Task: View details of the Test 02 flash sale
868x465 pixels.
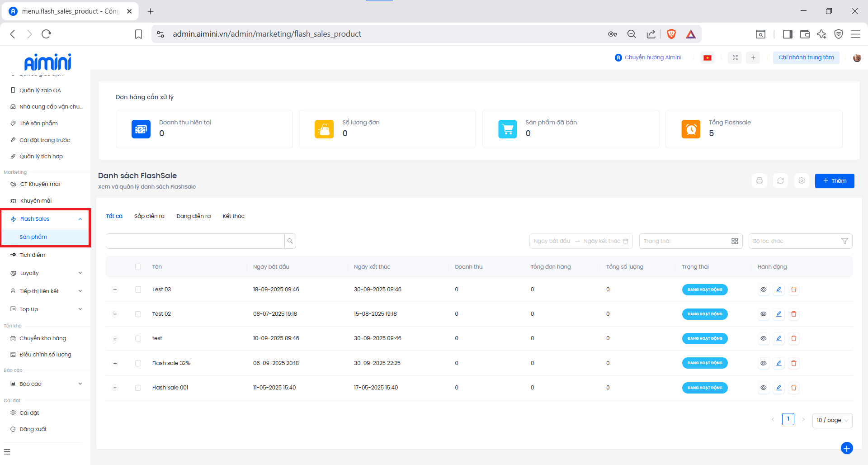Action: (763, 314)
